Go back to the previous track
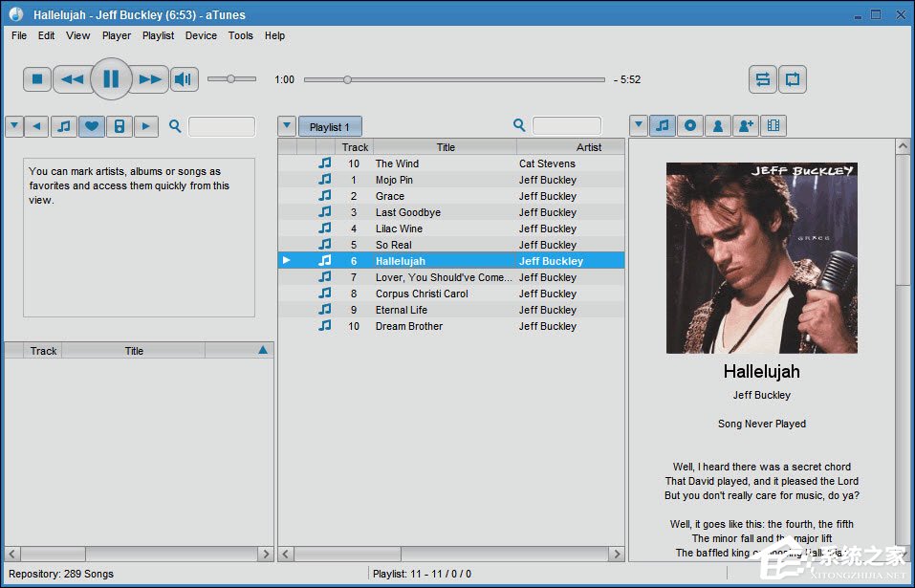 (72, 79)
